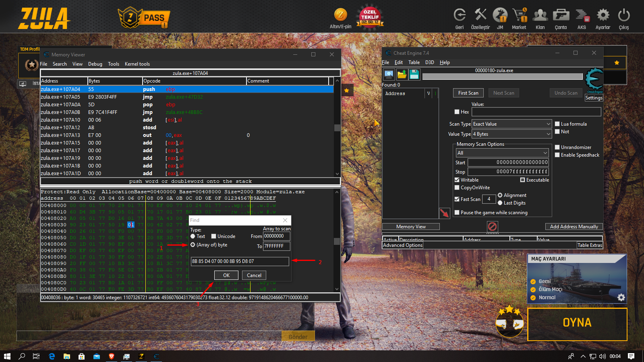
Task: Open taskbar search magnifier
Action: [x=22, y=356]
